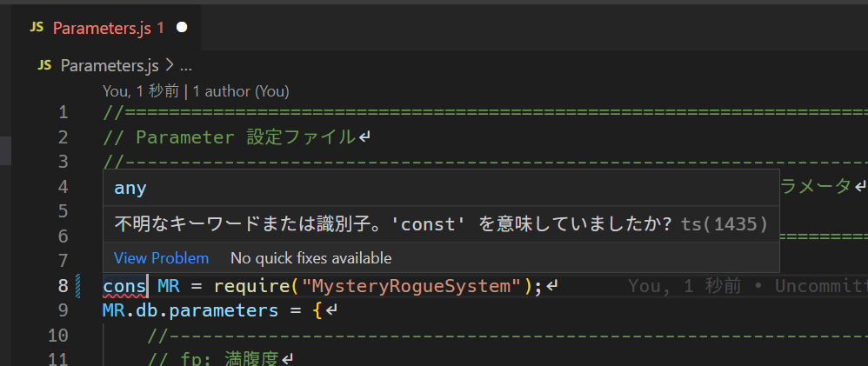The image size is (868, 366).
Task: Click line number 9 in the gutter
Action: coord(63,310)
